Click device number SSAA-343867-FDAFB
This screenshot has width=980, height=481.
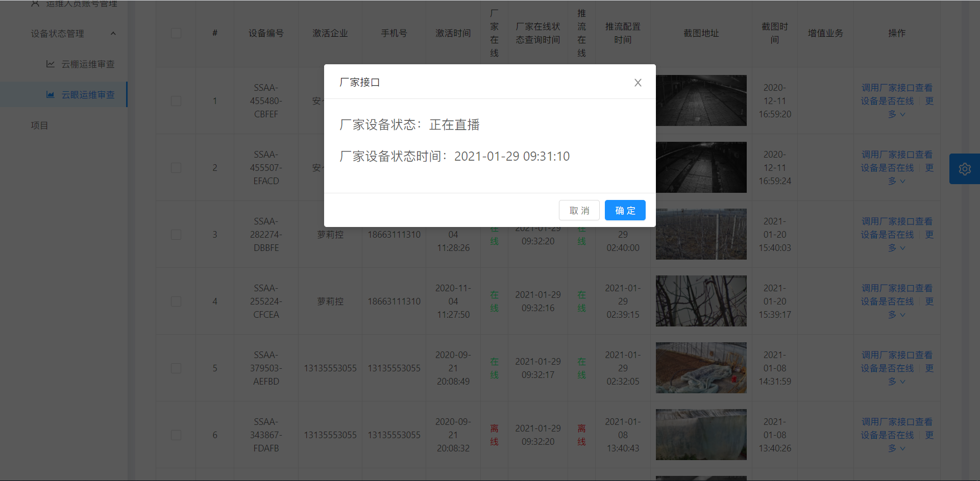266,435
